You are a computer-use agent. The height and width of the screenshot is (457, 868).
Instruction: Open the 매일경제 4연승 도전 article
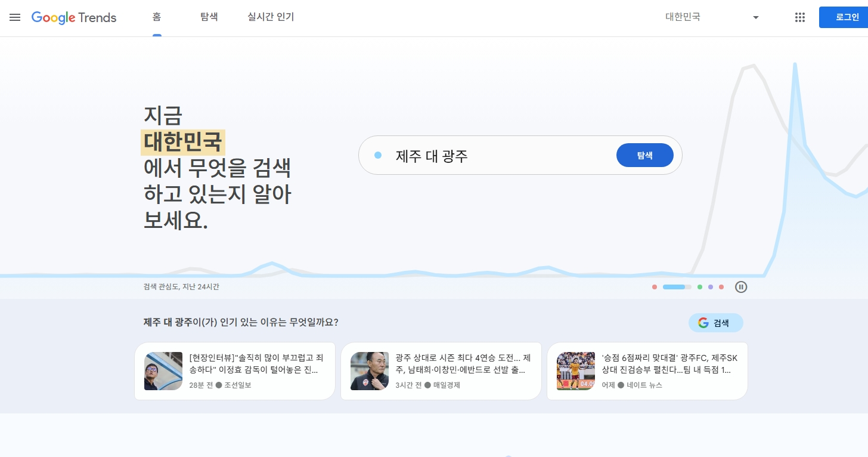point(441,371)
